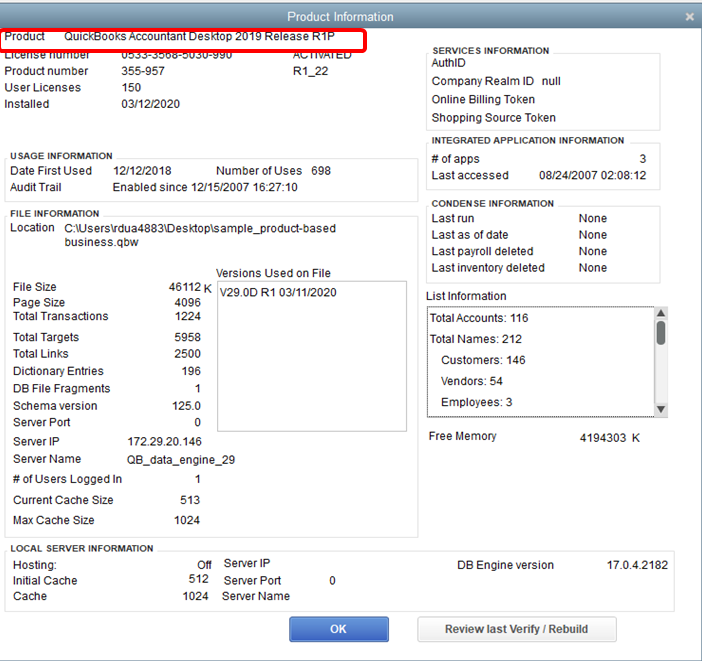The width and height of the screenshot is (702, 661).
Task: Click Audit Trail Enabled since text
Action: 205,187
